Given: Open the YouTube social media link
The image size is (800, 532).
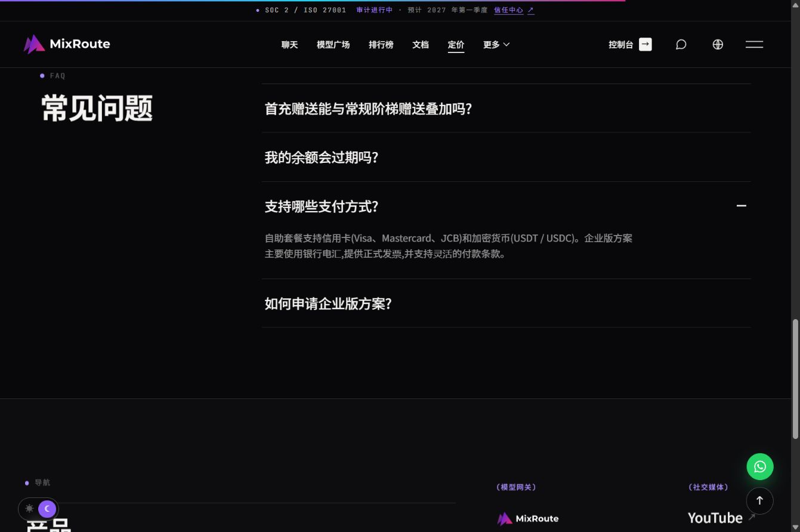Looking at the screenshot, I should tap(721, 518).
